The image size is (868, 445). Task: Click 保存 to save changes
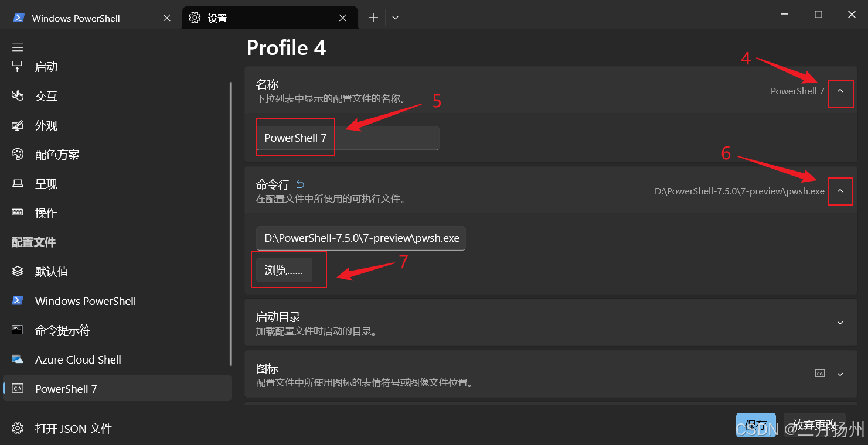(x=756, y=425)
